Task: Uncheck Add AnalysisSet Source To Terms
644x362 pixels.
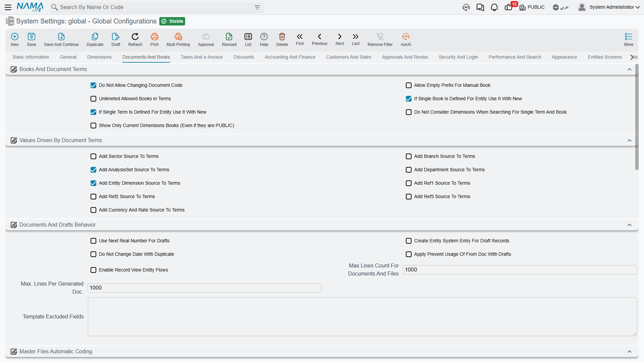Action: pyautogui.click(x=94, y=170)
